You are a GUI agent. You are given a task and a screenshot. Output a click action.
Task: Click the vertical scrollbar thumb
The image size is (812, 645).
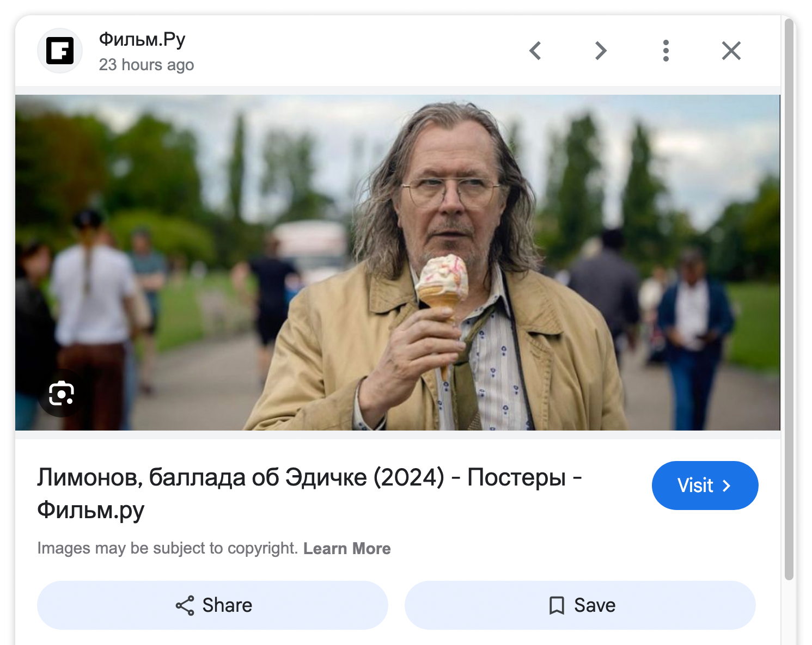pos(789,299)
